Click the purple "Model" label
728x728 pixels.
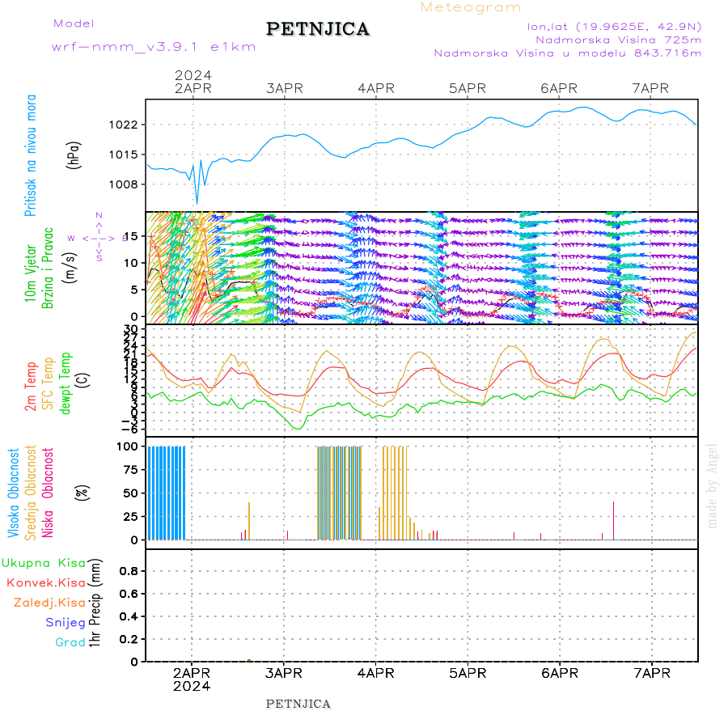click(74, 23)
